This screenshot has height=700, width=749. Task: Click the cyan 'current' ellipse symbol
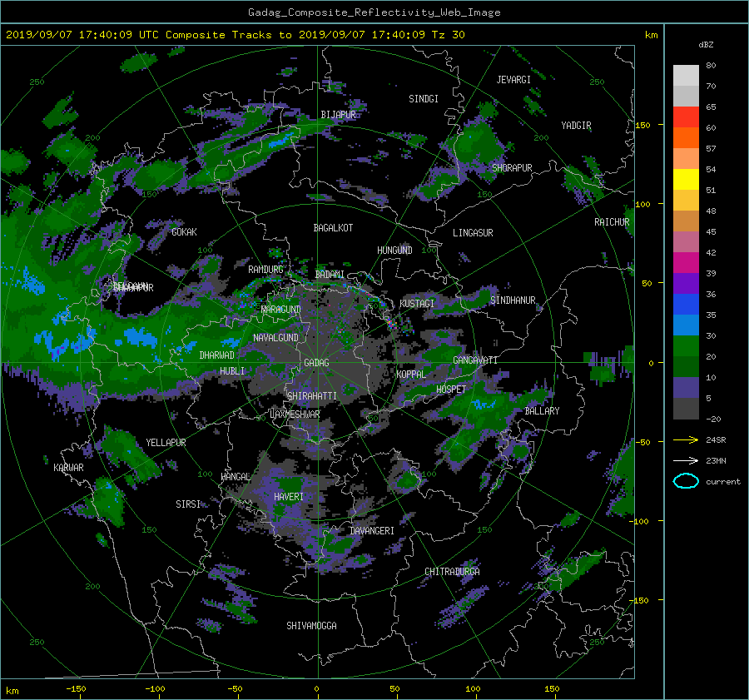click(x=686, y=481)
